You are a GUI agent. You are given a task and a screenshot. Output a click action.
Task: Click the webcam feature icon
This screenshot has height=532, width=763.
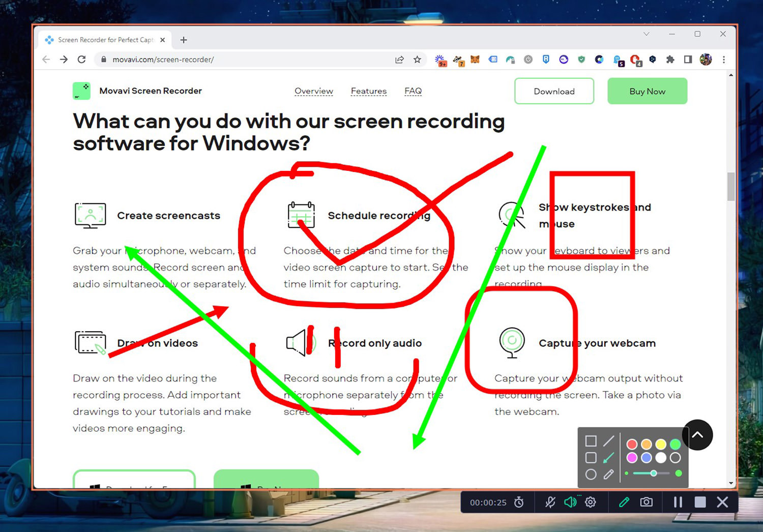pos(512,343)
